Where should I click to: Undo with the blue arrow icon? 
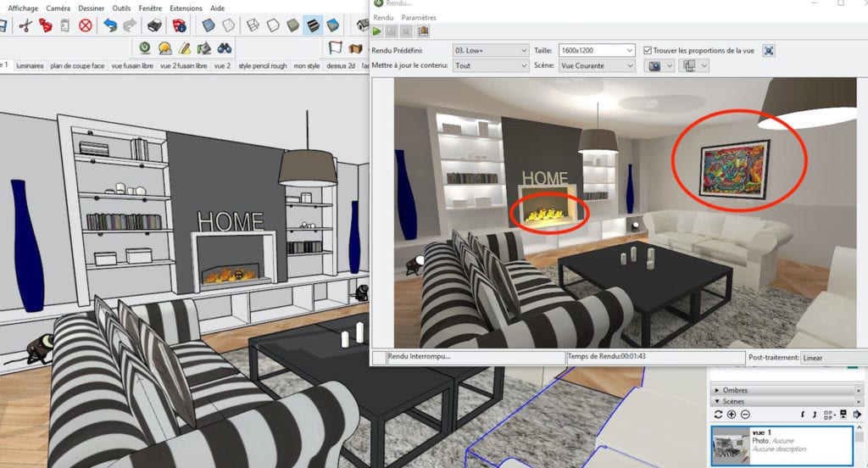click(x=110, y=25)
